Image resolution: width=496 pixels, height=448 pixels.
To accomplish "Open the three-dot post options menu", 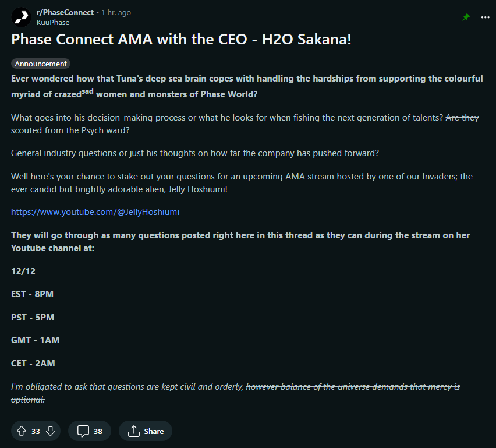I will coord(486,17).
